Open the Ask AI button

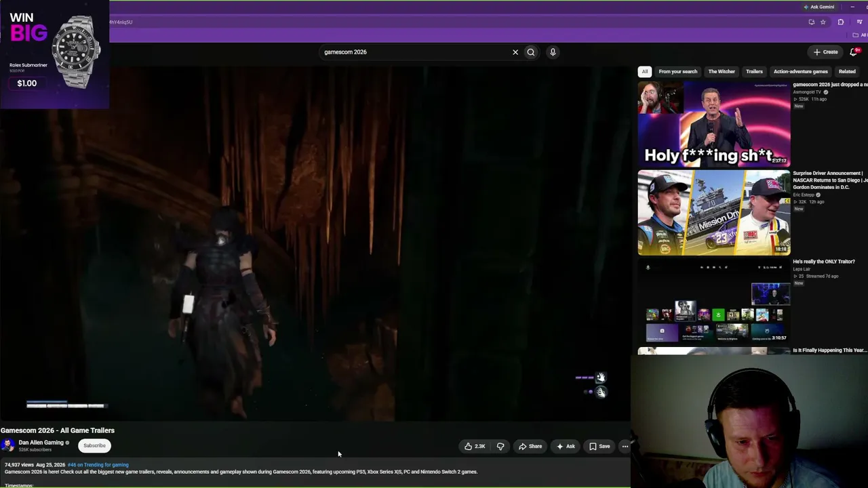point(566,446)
